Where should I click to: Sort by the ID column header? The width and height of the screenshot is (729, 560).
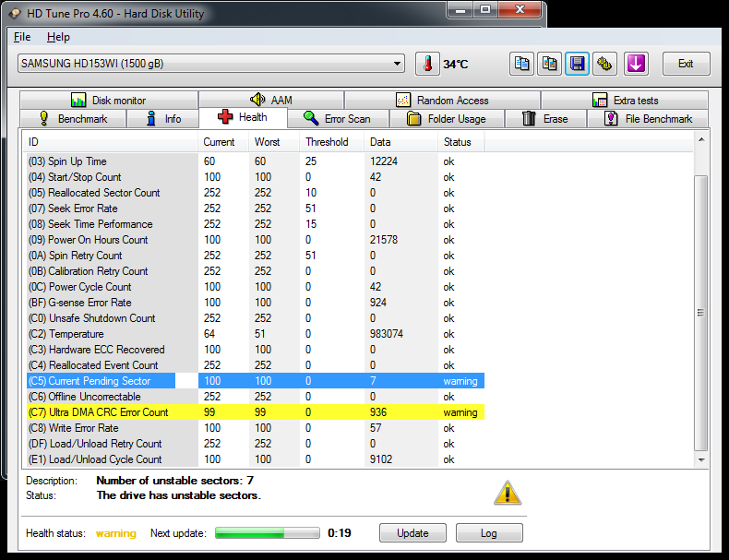coord(112,142)
